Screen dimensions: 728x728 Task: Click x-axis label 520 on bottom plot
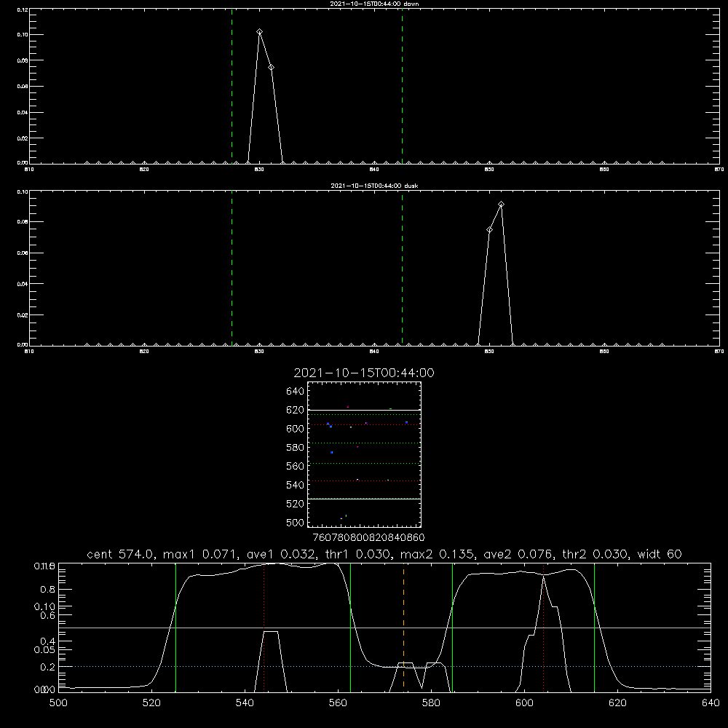151,703
